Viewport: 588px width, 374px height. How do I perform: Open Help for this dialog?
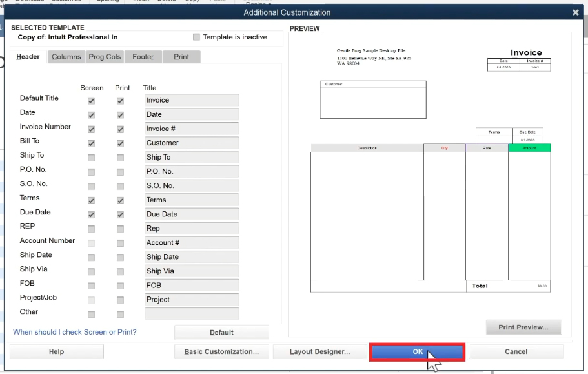[x=56, y=352]
